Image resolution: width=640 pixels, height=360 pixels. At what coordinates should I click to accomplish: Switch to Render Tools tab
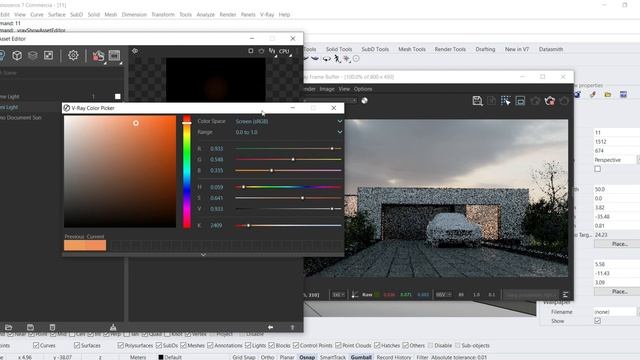[x=450, y=49]
